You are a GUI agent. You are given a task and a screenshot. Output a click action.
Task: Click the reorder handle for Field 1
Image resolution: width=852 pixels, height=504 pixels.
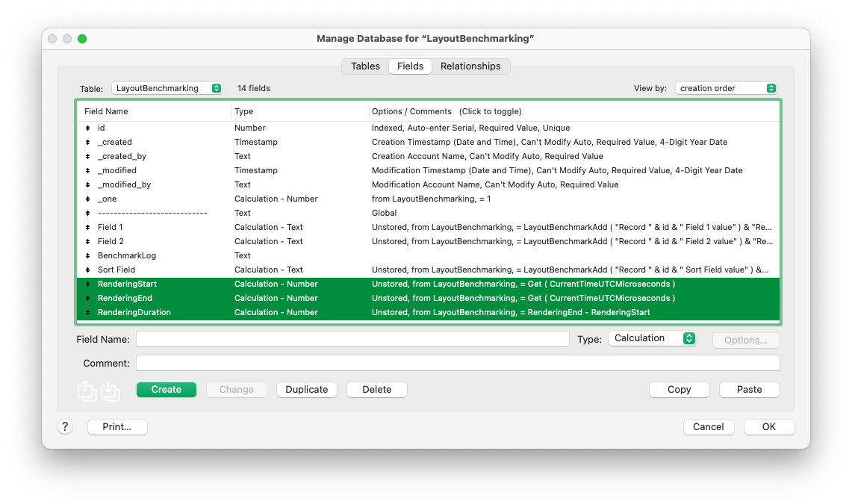[x=88, y=228]
